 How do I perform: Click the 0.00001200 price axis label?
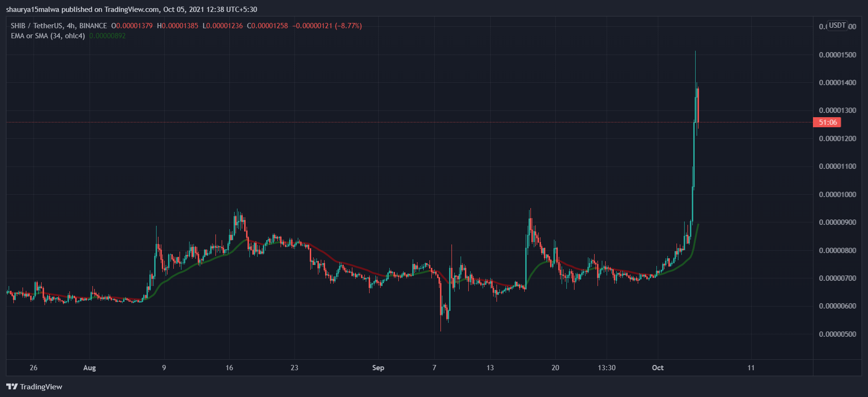tap(837, 139)
